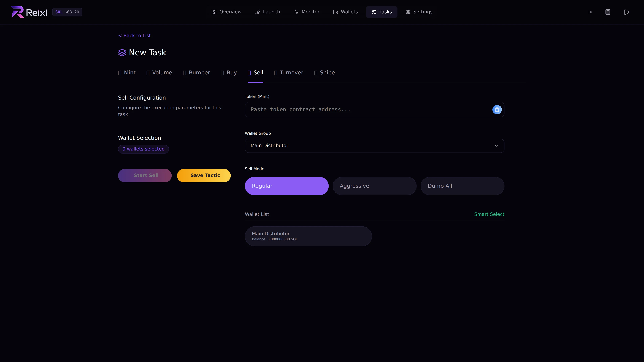This screenshot has height=362, width=644.
Task: Navigate to Wallets
Action: [x=345, y=12]
